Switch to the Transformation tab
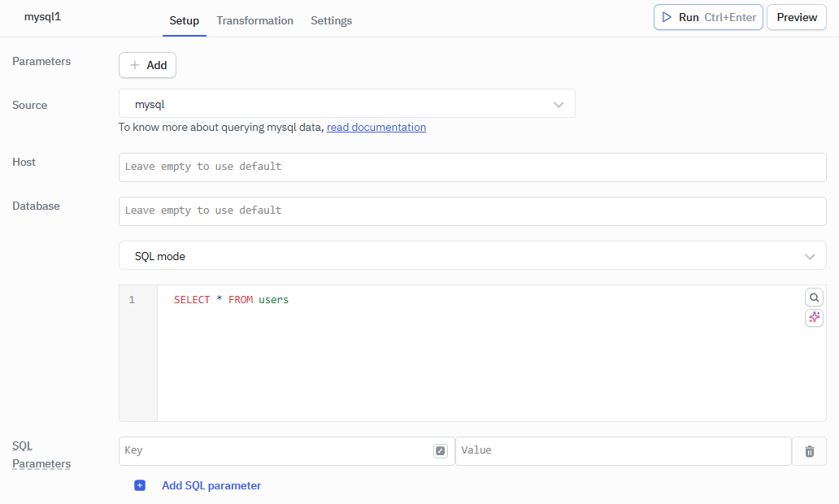Screen dimensions: 839x504 [254, 20]
